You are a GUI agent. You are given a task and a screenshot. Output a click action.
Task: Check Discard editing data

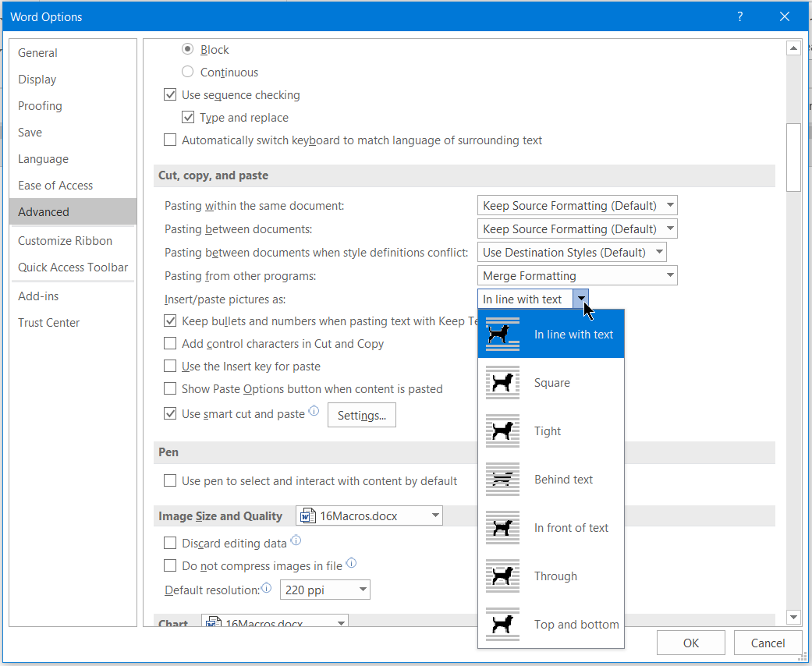click(x=170, y=543)
